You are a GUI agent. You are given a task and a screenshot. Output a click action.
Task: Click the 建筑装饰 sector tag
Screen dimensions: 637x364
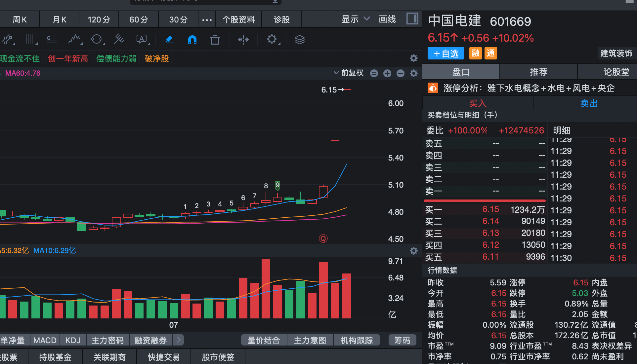616,53
